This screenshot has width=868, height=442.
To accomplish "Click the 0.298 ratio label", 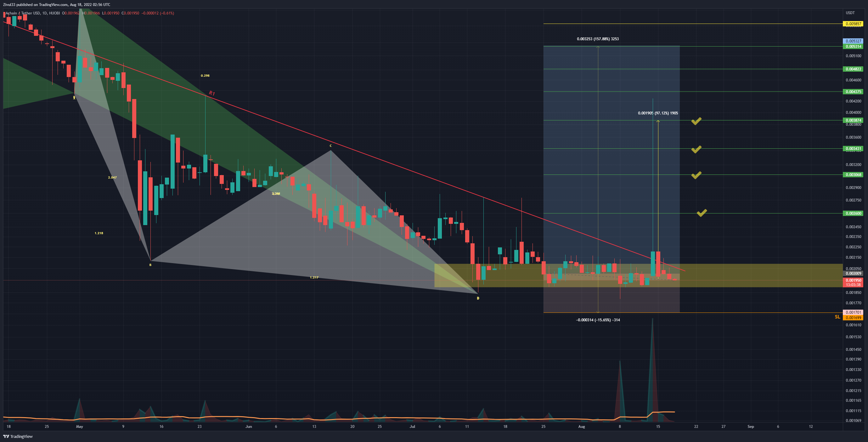I will click(205, 75).
